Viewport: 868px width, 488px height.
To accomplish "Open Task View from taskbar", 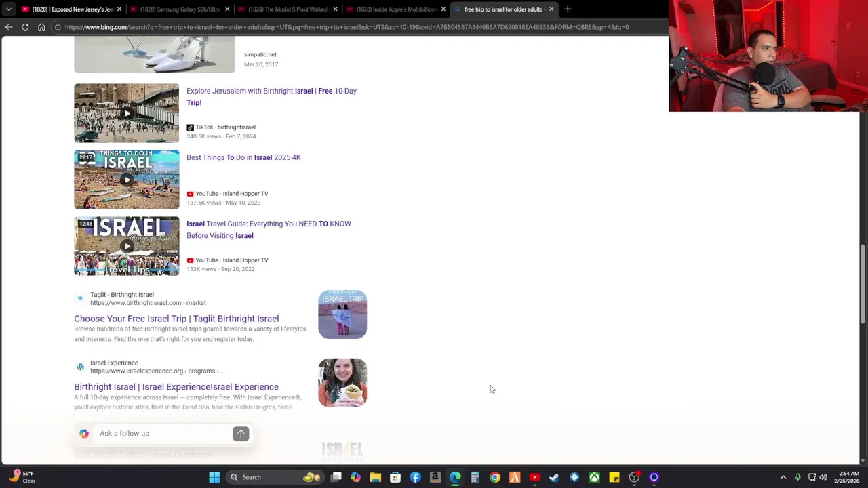I will click(x=336, y=477).
